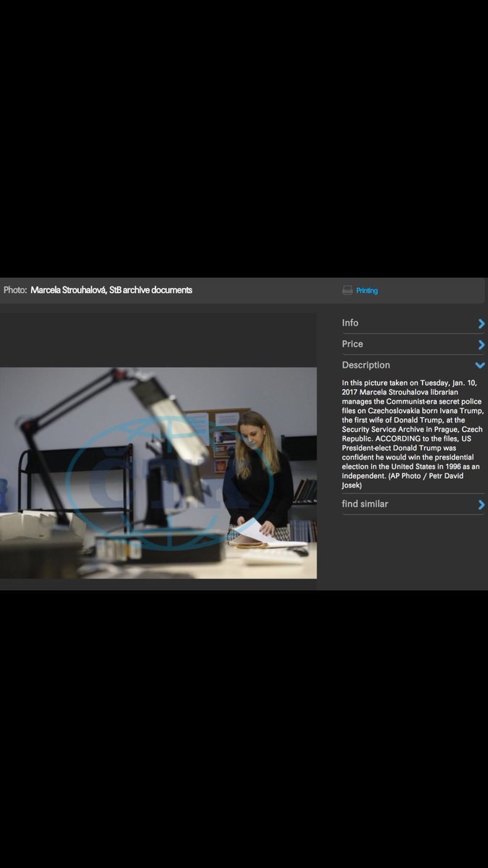The image size is (488, 868).
Task: Open the Printing link
Action: click(367, 291)
